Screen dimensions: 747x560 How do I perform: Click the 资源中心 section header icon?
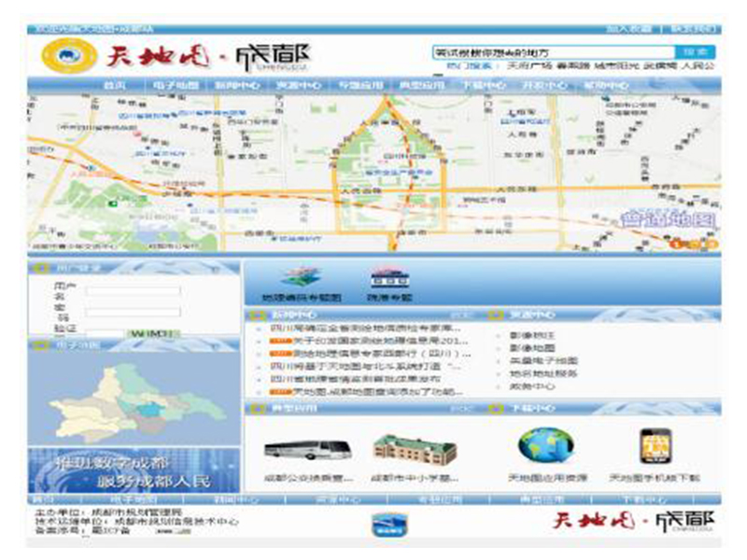click(x=496, y=315)
